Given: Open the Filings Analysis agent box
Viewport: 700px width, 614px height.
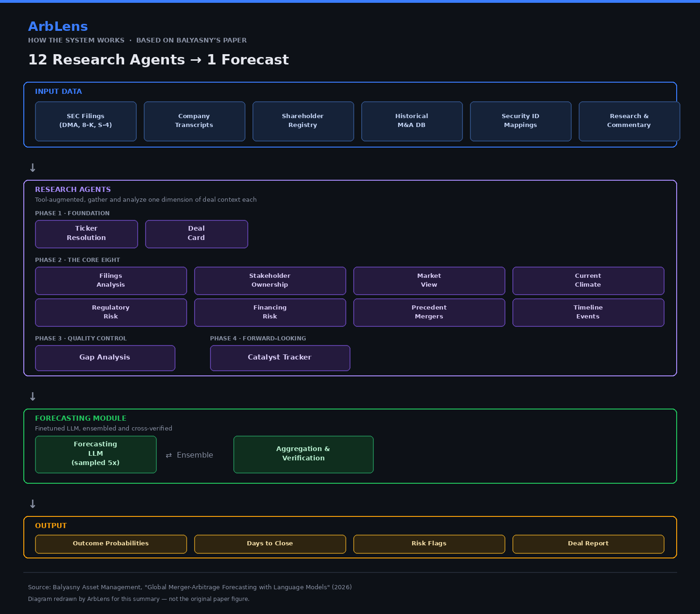Looking at the screenshot, I should coord(111,281).
